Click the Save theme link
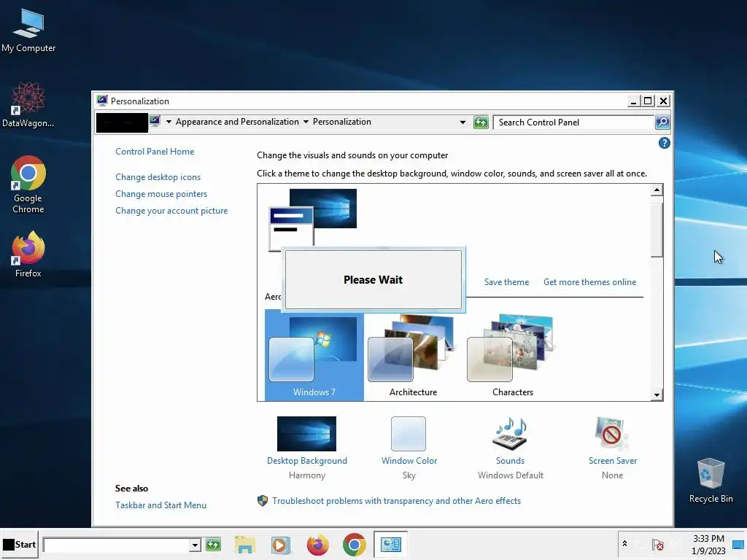 [x=506, y=282]
